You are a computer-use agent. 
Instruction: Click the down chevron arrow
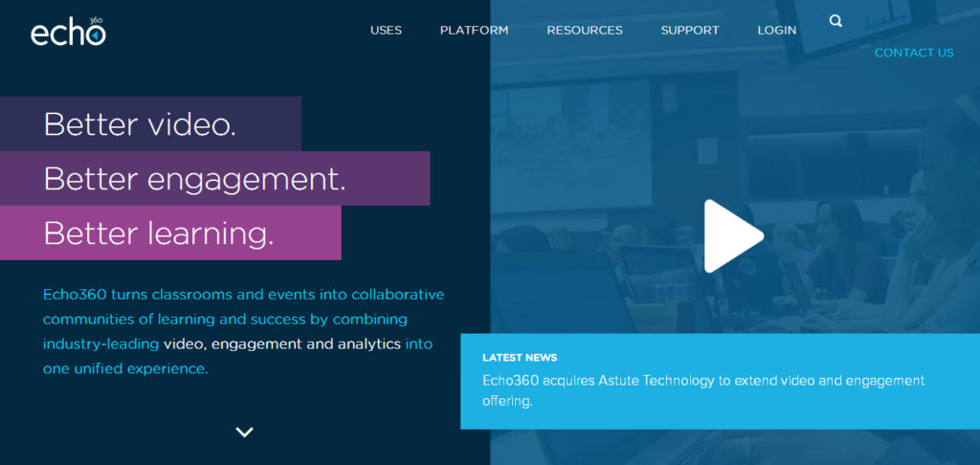pyautogui.click(x=244, y=432)
